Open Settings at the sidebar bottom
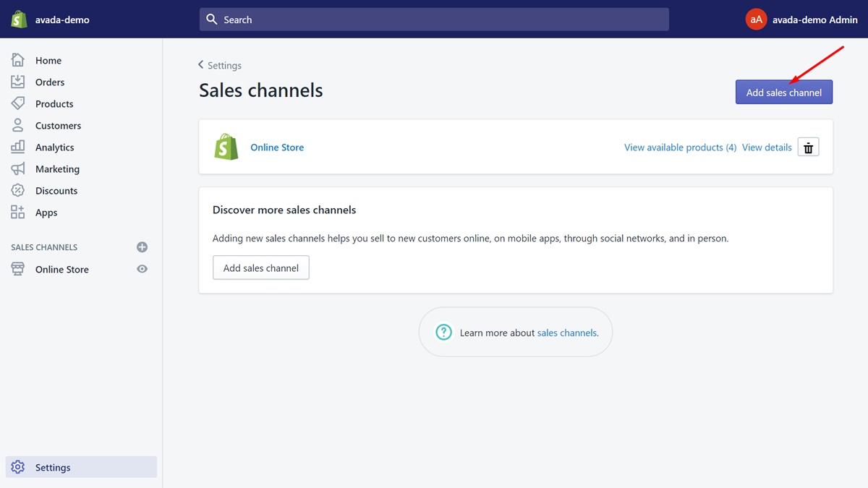Screen dimensions: 868x488 point(52,468)
